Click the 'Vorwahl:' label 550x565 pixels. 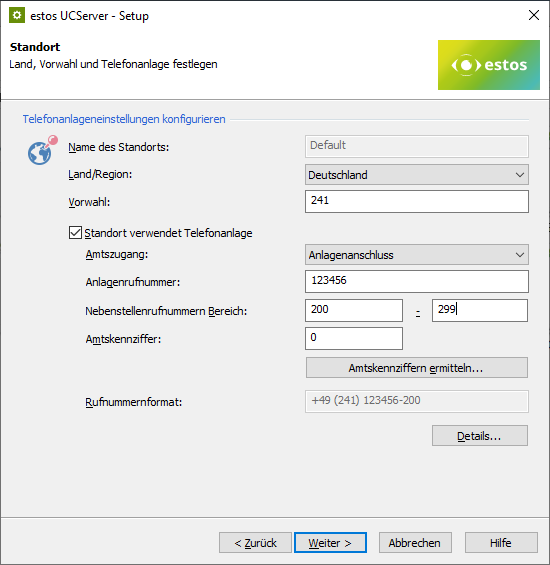click(x=89, y=202)
